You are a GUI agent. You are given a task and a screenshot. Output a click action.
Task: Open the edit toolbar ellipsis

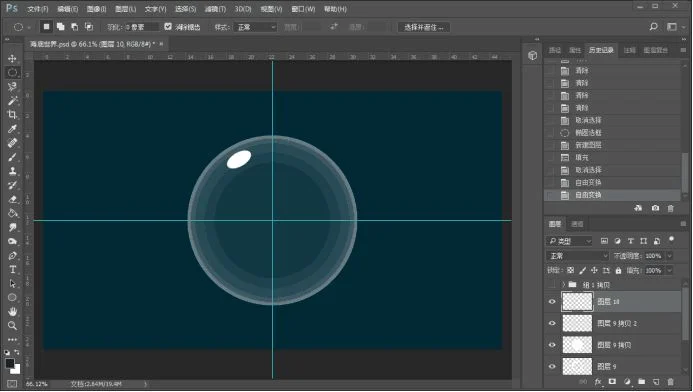tap(12, 339)
